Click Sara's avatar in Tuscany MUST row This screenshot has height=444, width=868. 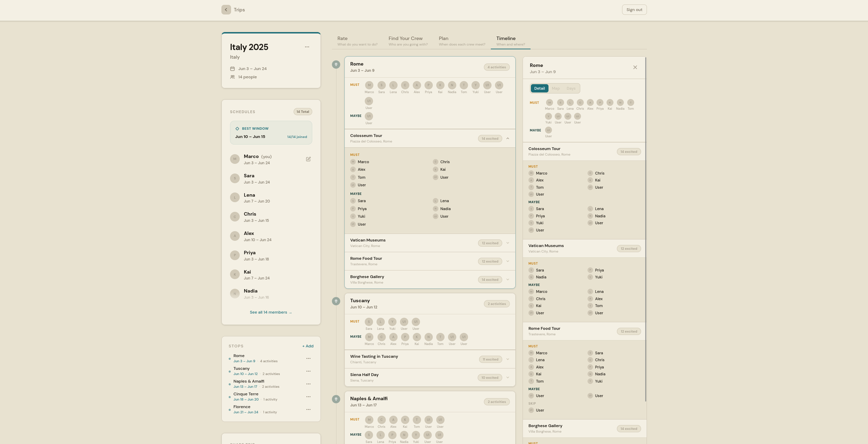click(x=369, y=322)
